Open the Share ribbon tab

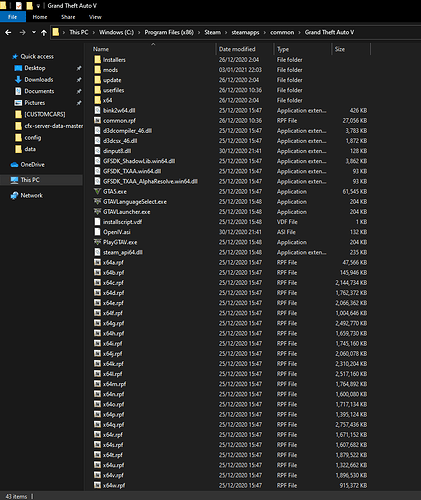pyautogui.click(x=68, y=17)
